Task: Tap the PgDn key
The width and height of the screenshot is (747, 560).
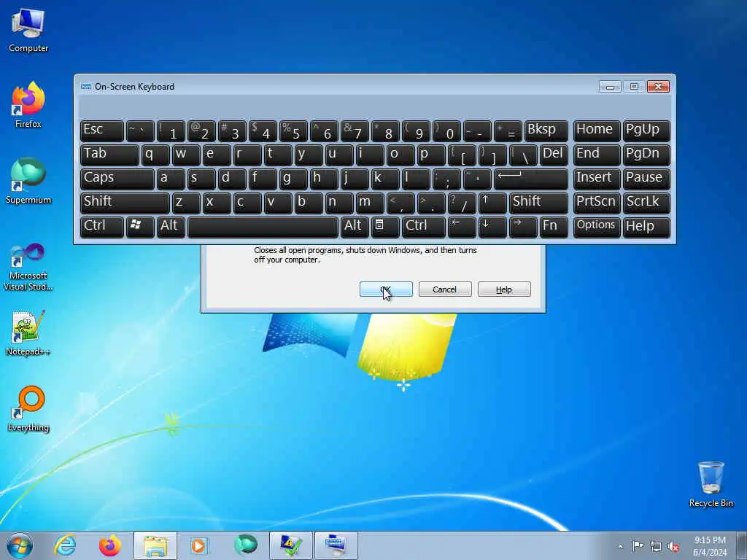Action: point(646,155)
